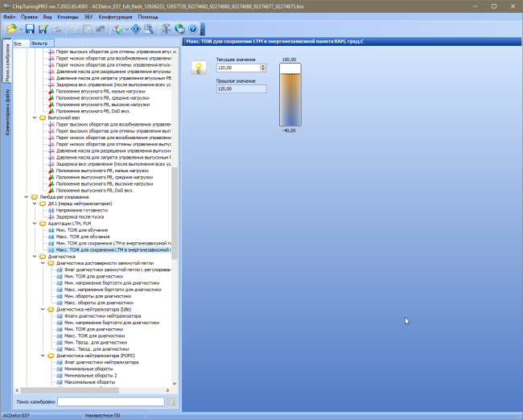Click the tree panel's vertical scrollbar thumb
The width and height of the screenshot is (523, 420).
tap(175, 213)
